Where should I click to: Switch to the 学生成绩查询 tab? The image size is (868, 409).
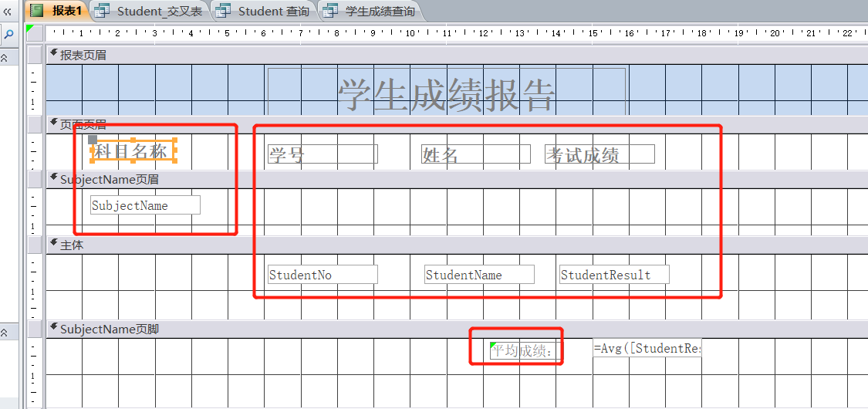380,11
